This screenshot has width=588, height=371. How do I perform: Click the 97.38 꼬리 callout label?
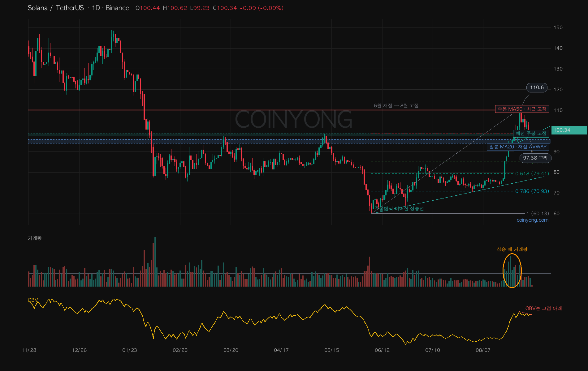pyautogui.click(x=535, y=158)
